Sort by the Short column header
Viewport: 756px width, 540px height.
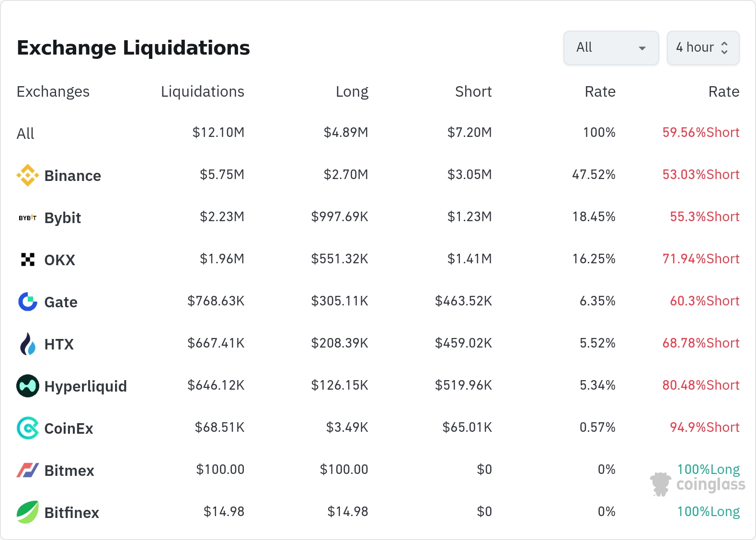pyautogui.click(x=473, y=91)
